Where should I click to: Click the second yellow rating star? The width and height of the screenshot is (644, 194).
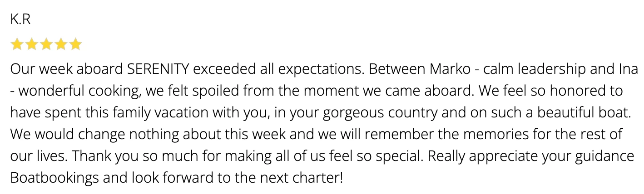coord(31,44)
